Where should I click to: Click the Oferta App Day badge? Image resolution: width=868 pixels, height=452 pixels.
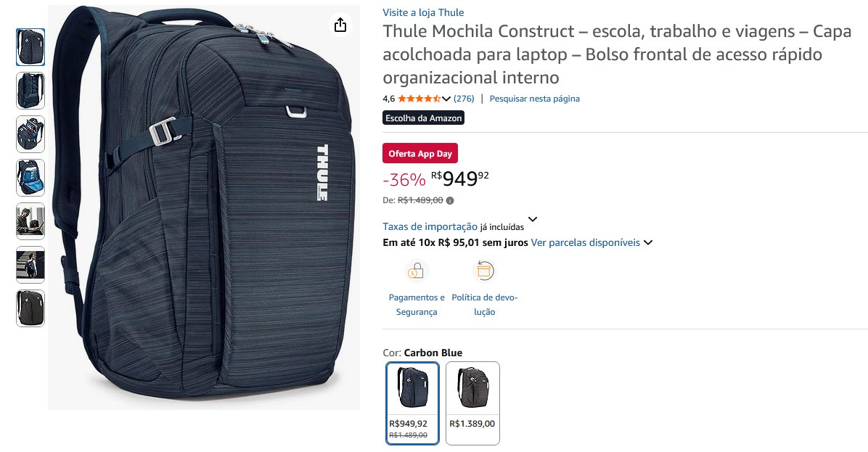[x=420, y=154]
